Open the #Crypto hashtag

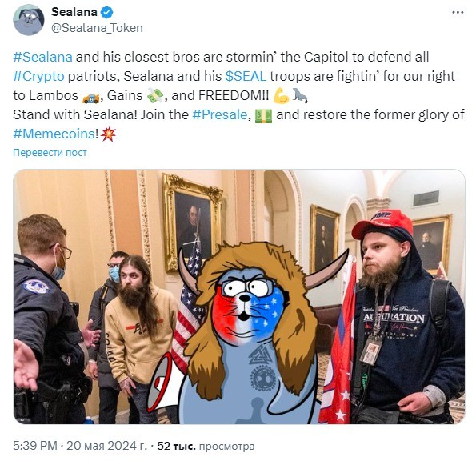pos(39,76)
